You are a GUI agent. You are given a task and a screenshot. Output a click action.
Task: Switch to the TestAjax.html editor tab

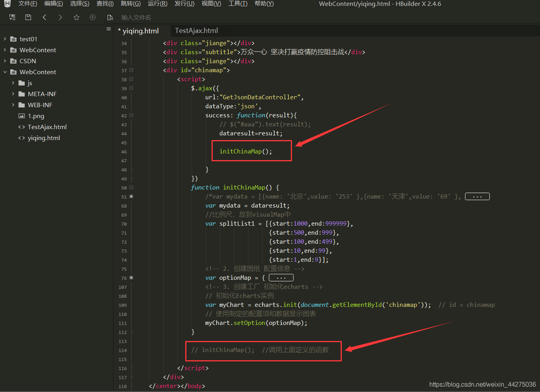pyautogui.click(x=197, y=31)
